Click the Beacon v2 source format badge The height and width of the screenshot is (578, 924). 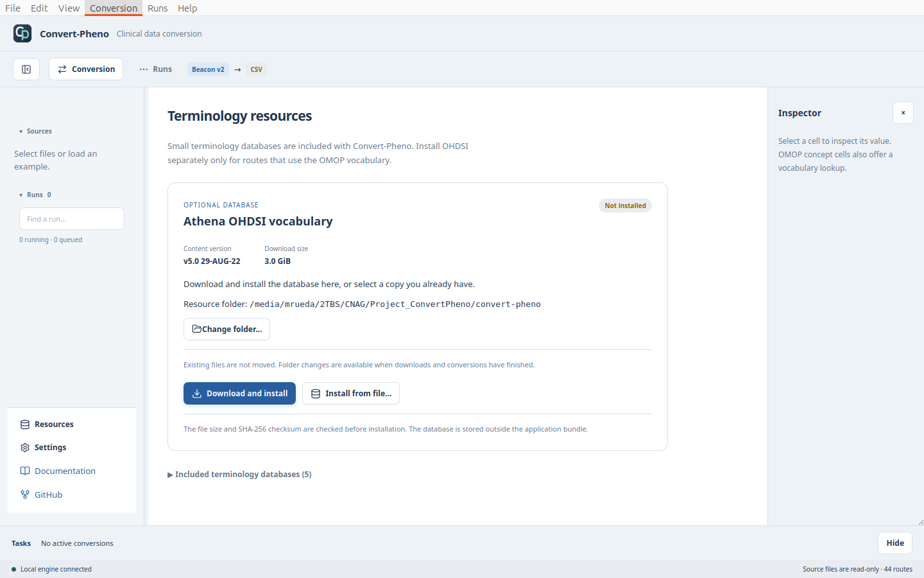tap(208, 69)
